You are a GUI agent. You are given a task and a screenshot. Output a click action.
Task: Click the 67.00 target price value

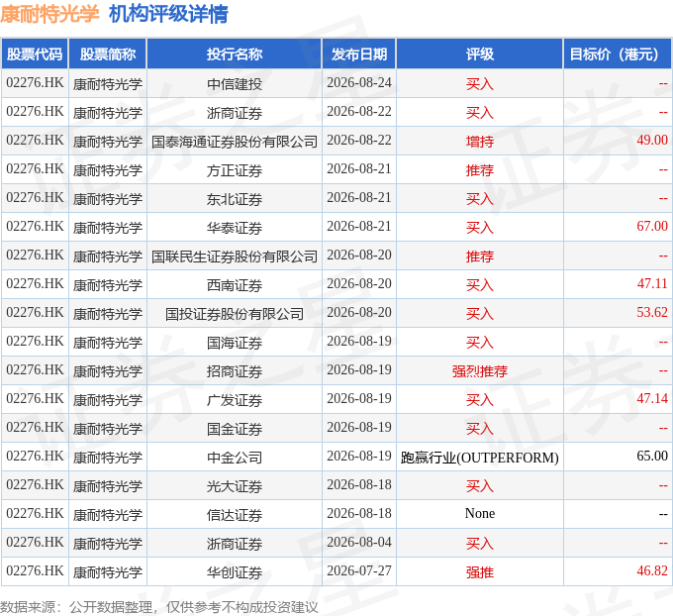click(x=652, y=227)
